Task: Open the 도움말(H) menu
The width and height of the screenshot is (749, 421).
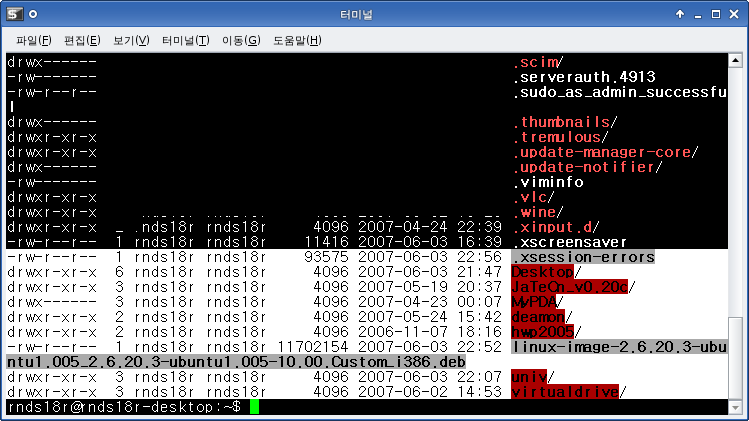Action: 297,40
